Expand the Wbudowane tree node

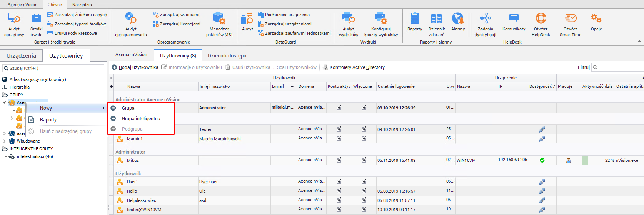tap(5, 141)
